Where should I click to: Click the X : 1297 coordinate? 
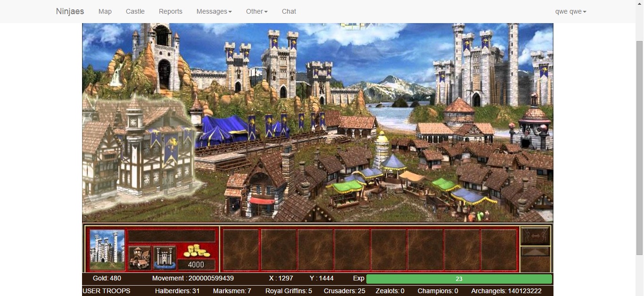coord(281,279)
